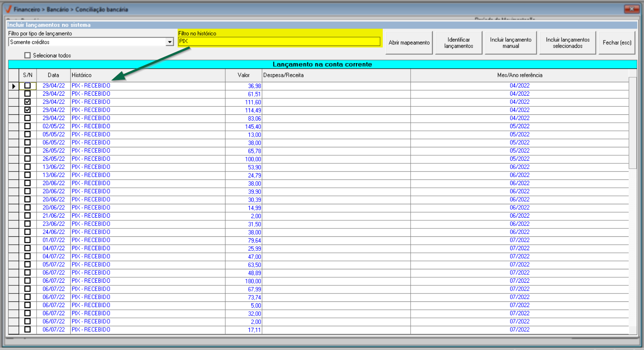Open the Filtro por tipo de lançamento dropdown

[170, 42]
